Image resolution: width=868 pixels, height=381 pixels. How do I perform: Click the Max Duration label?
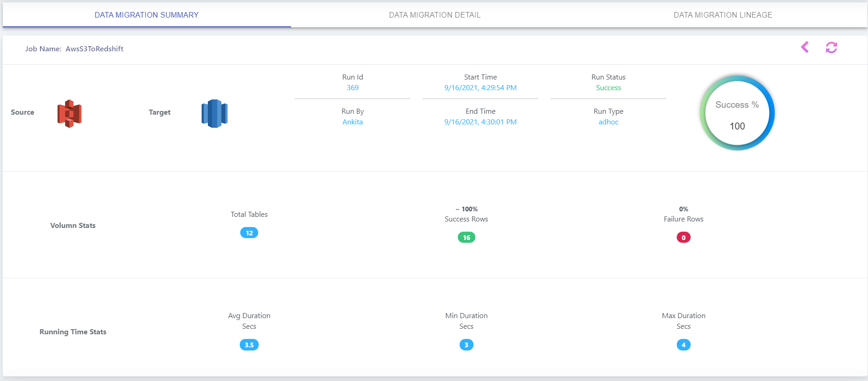click(684, 316)
